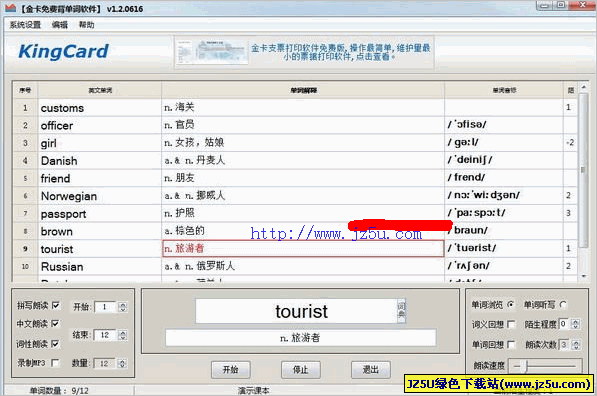This screenshot has height=396, width=597.
Task: Select the 单词浏览 radio button
Action: click(511, 304)
